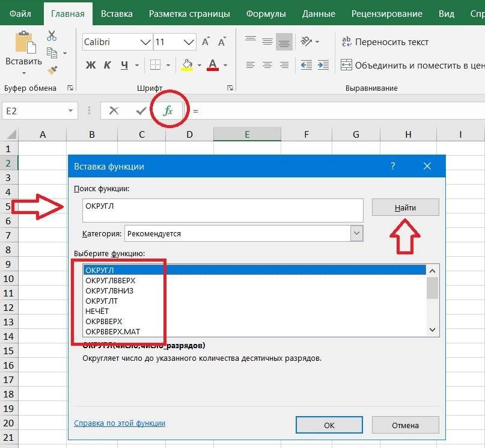The image size is (485, 448).
Task: Pick the yellow fill color swatch
Action: point(188,70)
